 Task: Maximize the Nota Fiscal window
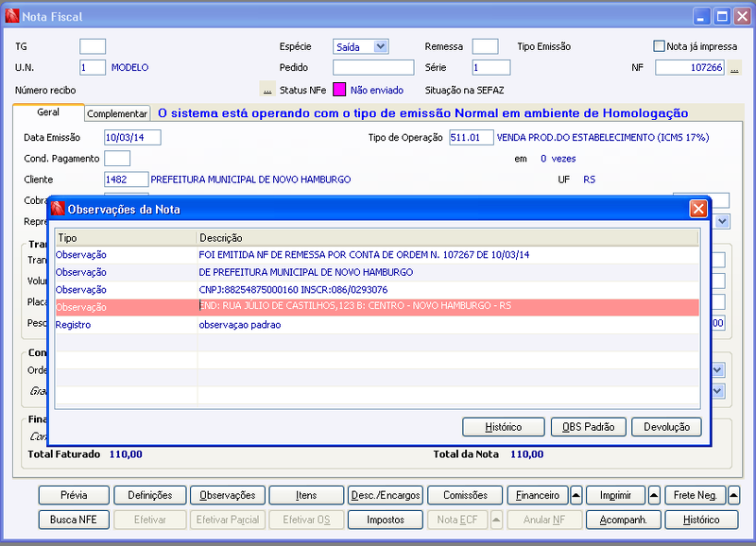click(722, 17)
